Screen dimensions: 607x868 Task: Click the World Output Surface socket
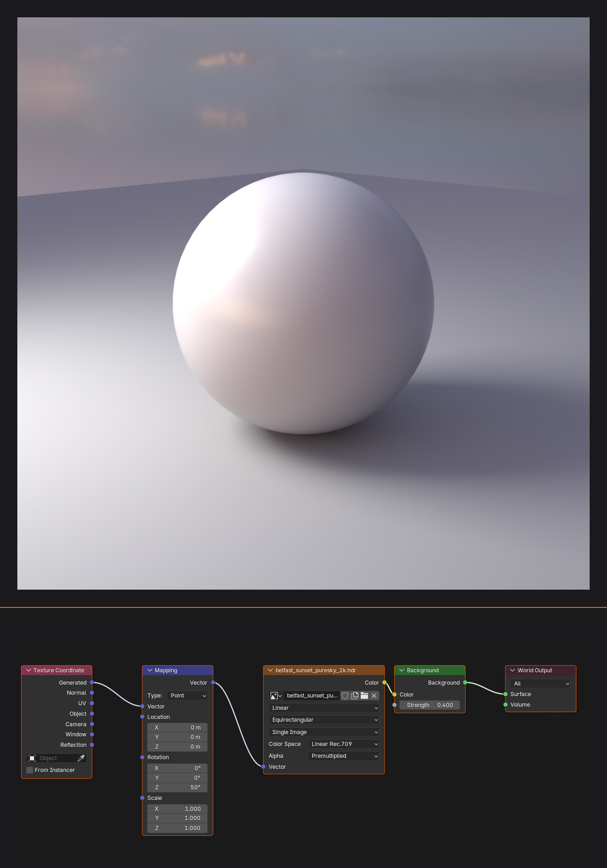pos(506,694)
